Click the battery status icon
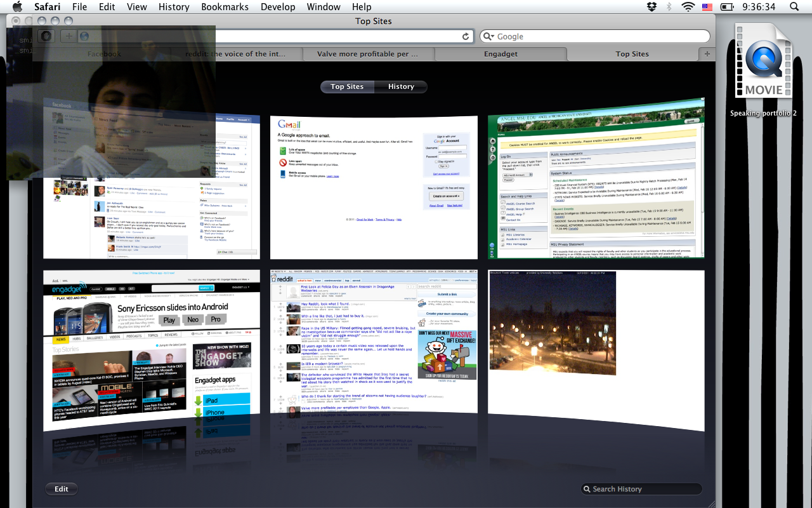This screenshot has width=812, height=508. (728, 7)
